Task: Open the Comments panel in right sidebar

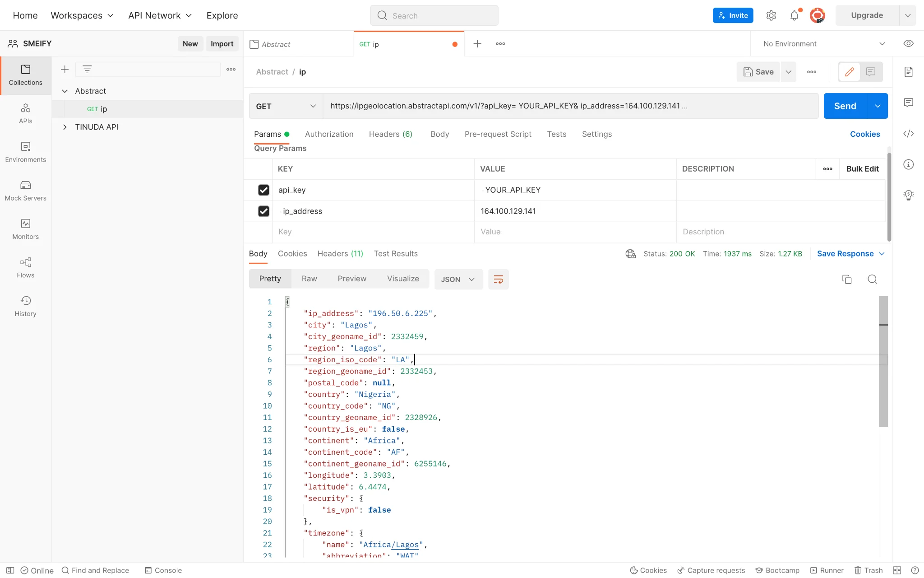Action: [908, 103]
